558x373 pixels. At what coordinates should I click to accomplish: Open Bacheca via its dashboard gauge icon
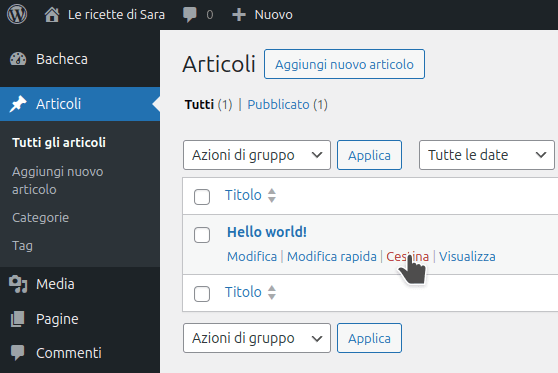coord(18,59)
